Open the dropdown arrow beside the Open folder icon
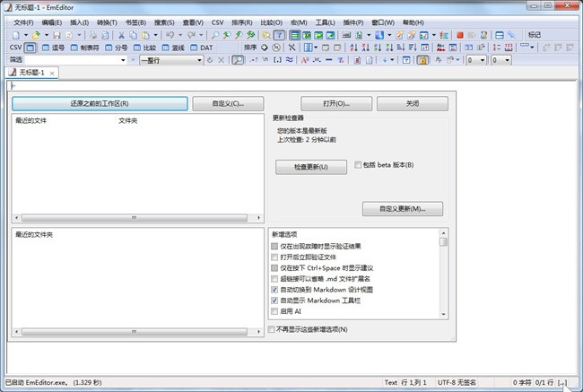Screen dimensions: 583x392 [47, 35]
